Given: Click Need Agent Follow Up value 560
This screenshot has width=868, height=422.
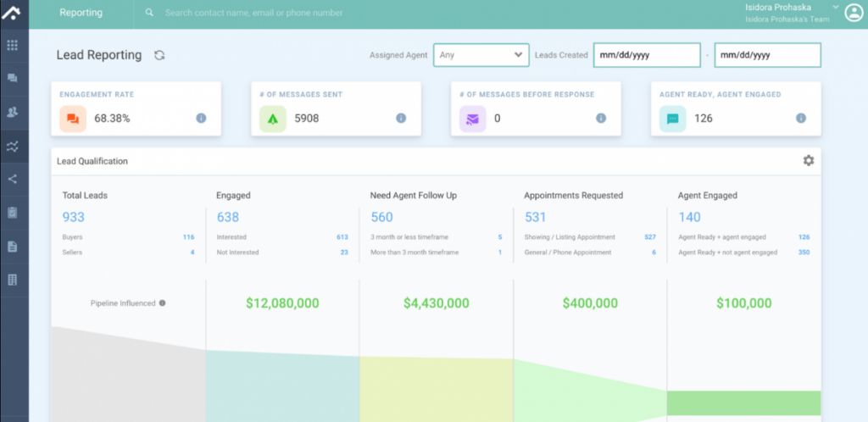Looking at the screenshot, I should 381,217.
